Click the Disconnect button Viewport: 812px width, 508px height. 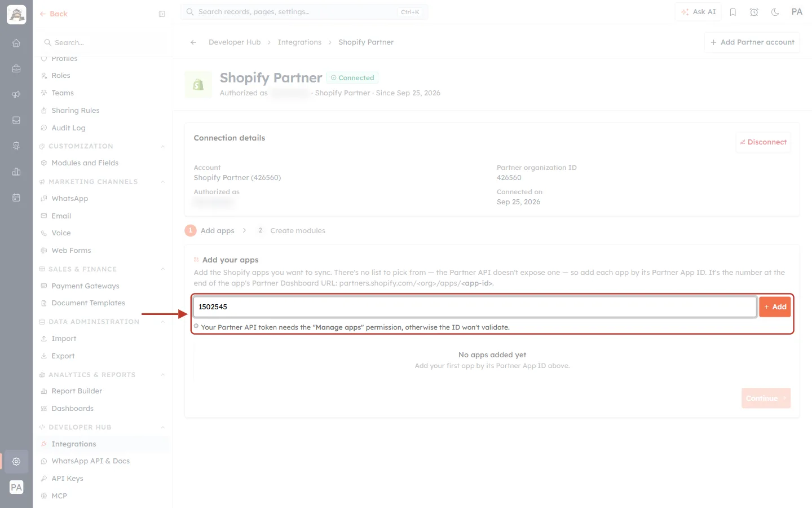tap(764, 142)
